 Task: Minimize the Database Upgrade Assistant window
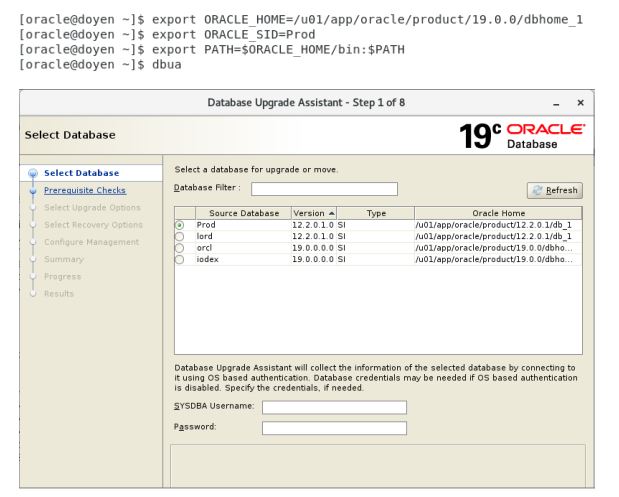point(556,103)
